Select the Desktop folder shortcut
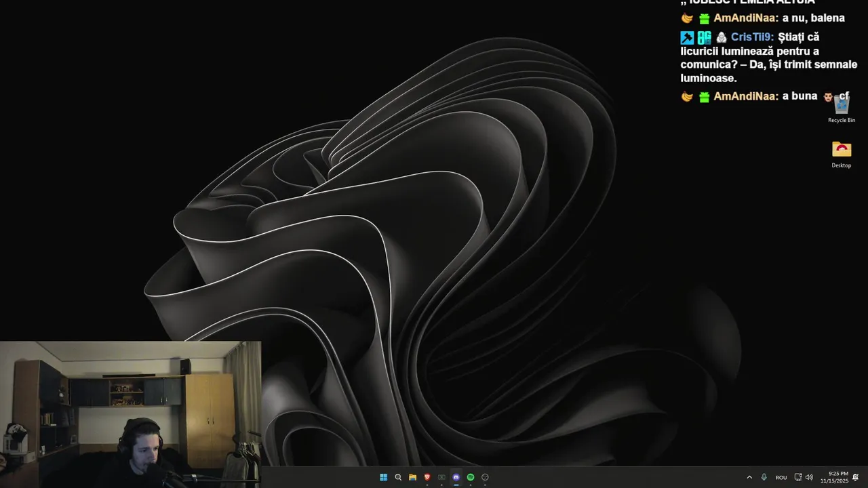Viewport: 868px width, 488px height. 842,155
